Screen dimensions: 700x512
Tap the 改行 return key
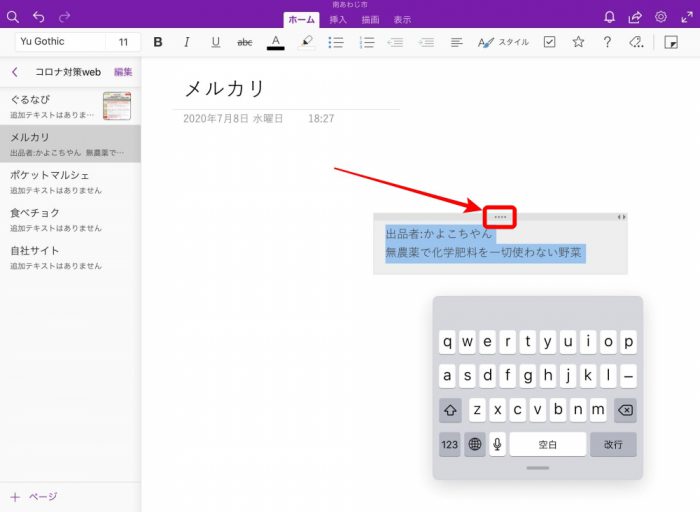pos(613,444)
